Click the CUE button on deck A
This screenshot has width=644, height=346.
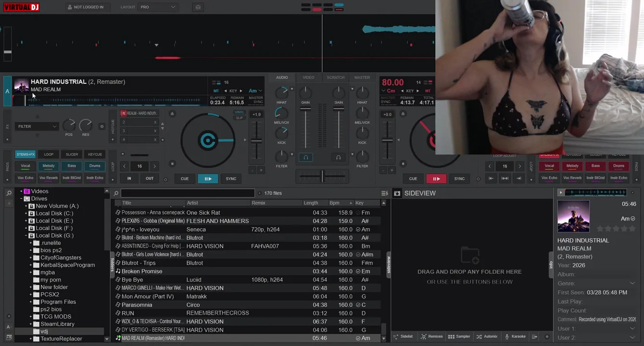point(185,179)
